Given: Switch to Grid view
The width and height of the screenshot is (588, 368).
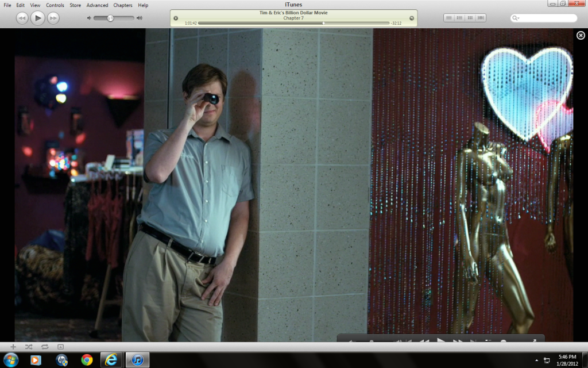Looking at the screenshot, I should (x=470, y=18).
